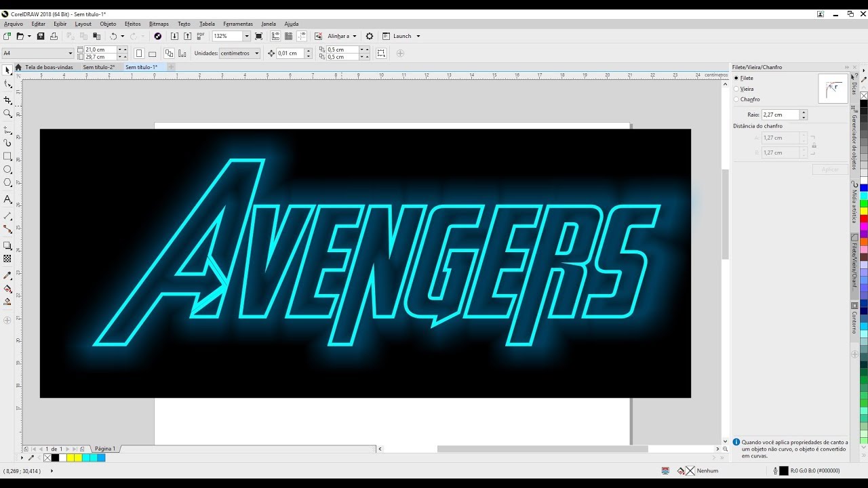The width and height of the screenshot is (868, 488).
Task: Select the Connector tool
Action: 7,229
